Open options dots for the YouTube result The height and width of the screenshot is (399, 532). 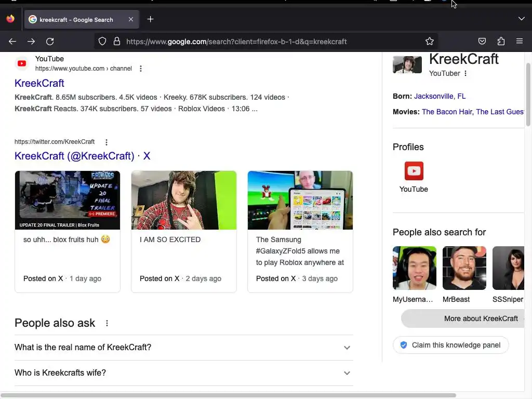click(x=141, y=69)
